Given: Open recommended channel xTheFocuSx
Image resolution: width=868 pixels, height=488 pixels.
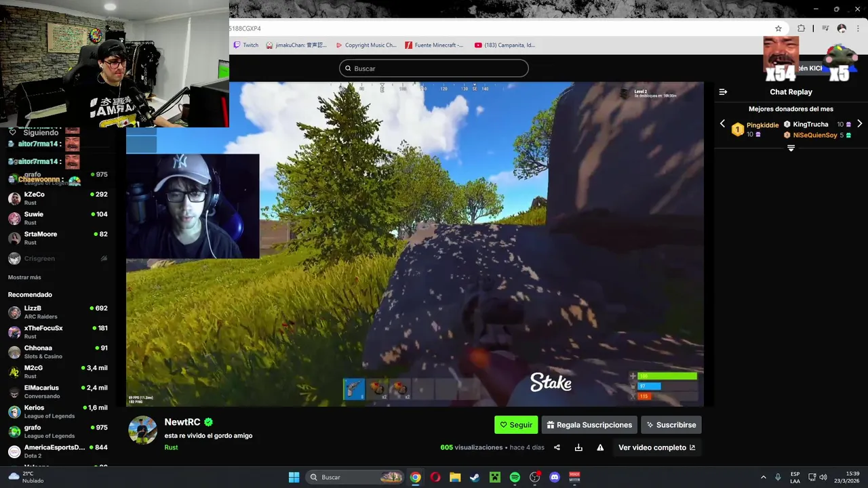Looking at the screenshot, I should [58, 331].
